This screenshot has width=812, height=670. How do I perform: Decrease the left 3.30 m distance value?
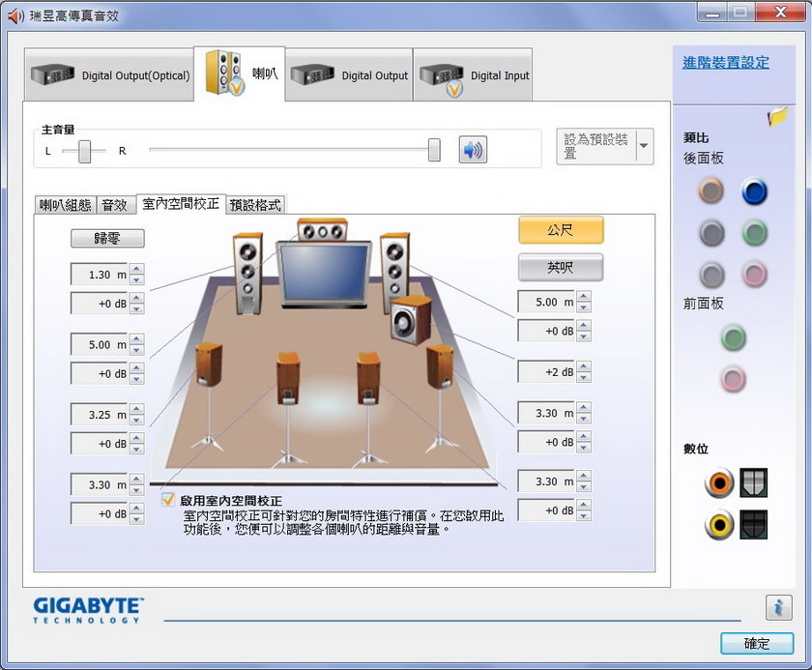(136, 490)
